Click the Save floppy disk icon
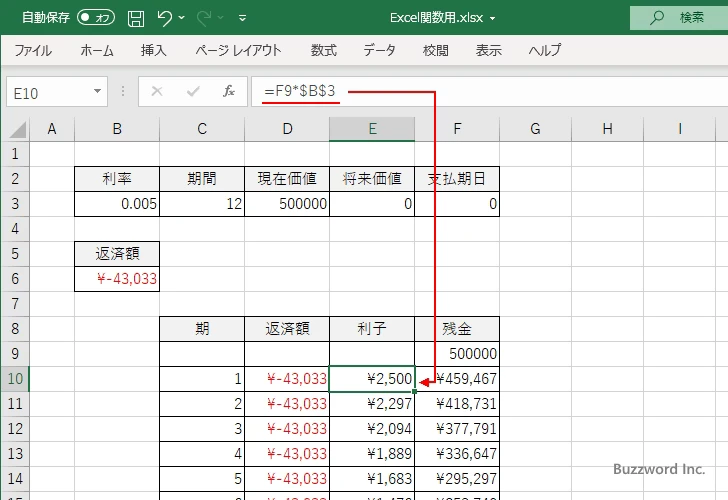The image size is (728, 500). point(136,18)
